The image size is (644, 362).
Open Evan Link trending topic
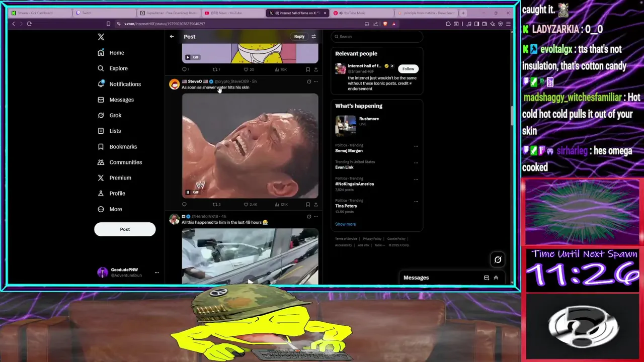coord(344,167)
